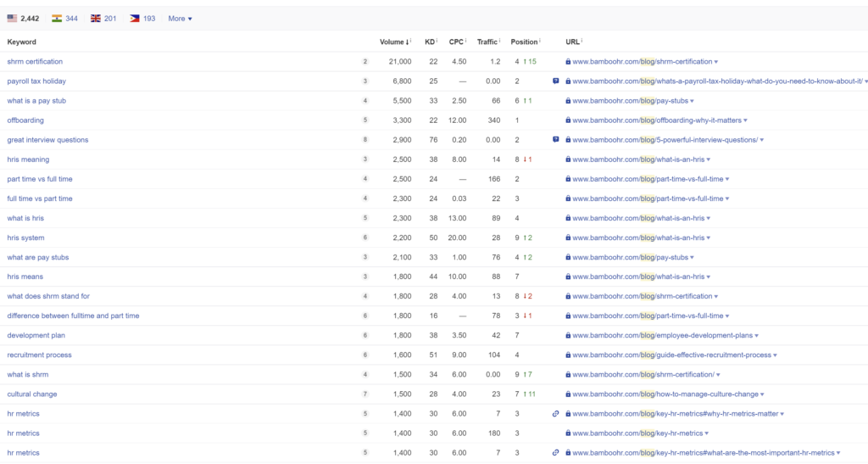Select the Philippines flag filter 193
The height and width of the screenshot is (464, 868).
[x=142, y=19]
